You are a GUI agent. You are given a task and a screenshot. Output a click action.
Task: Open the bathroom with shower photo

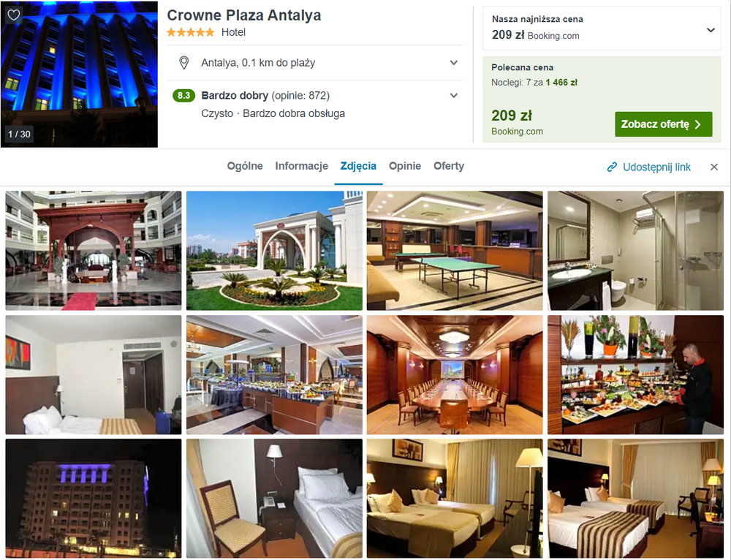pos(635,250)
